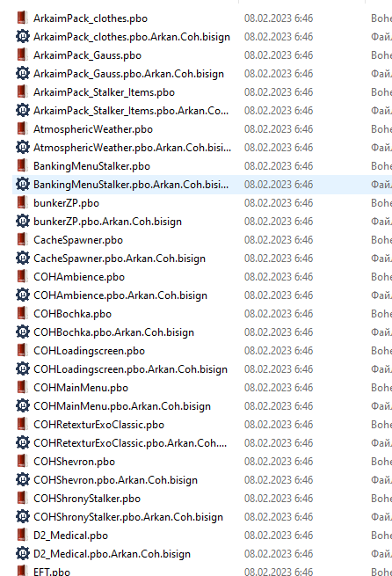Click the gear icon of COHLoadingscreen.pbo.Arkan.Coh.bisign
The height and width of the screenshot is (576, 392).
pyautogui.click(x=22, y=368)
